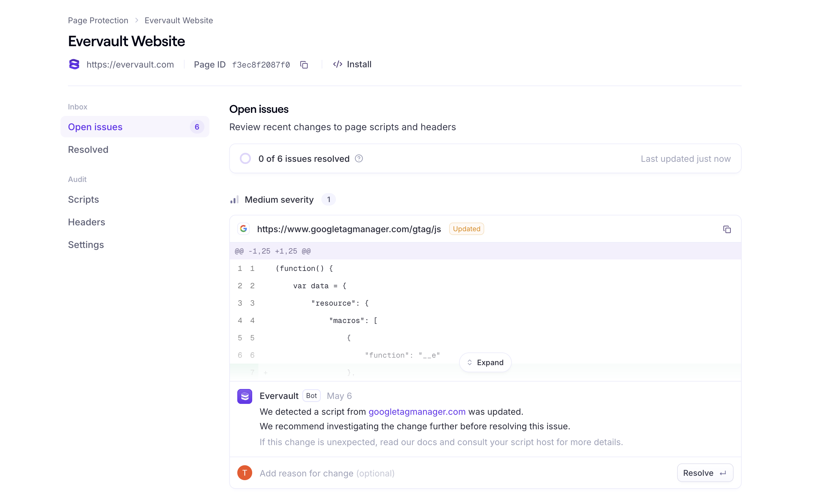Follow the googletagmanager.com link

(x=417, y=412)
